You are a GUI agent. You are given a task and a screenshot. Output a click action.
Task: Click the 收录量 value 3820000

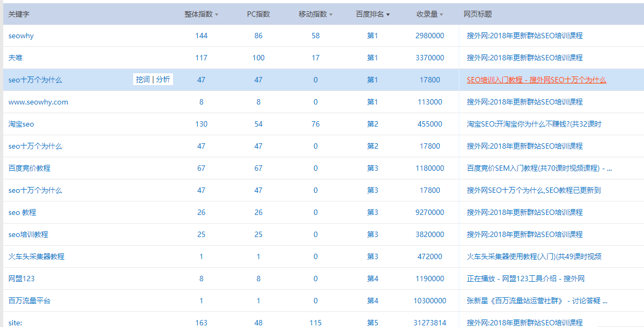[430, 234]
